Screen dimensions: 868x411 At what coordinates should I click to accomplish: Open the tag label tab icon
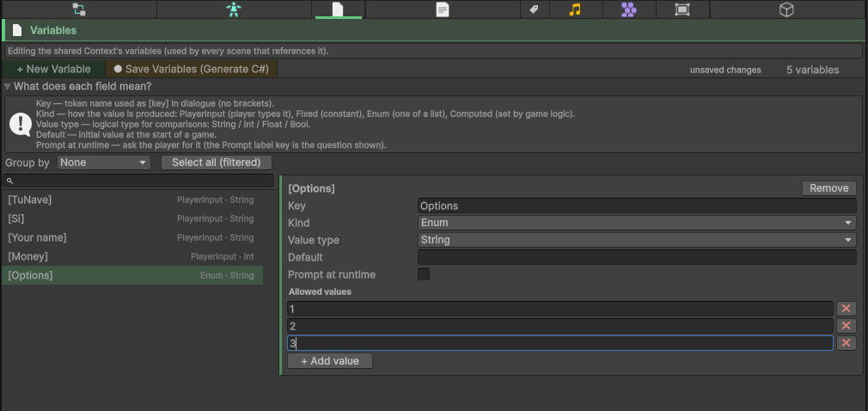click(535, 9)
